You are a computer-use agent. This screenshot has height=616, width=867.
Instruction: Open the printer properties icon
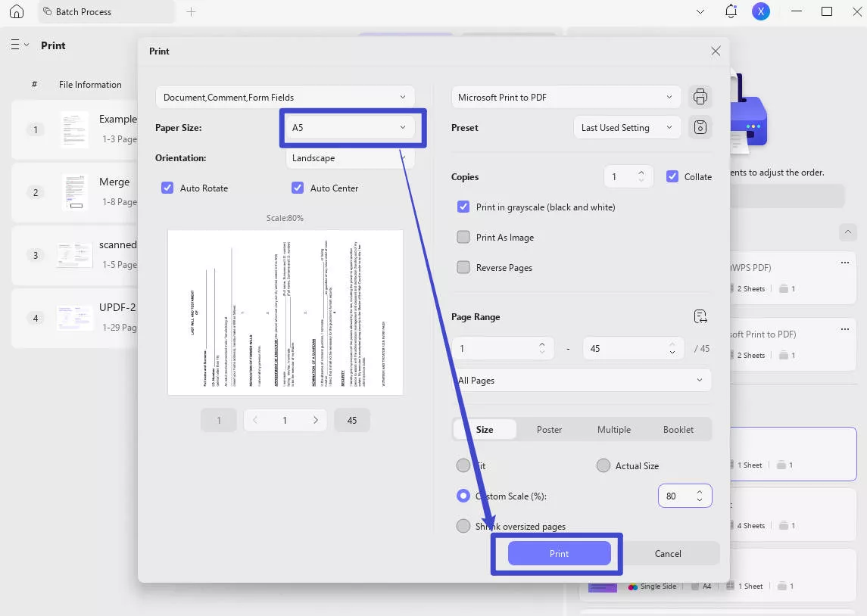click(x=700, y=97)
